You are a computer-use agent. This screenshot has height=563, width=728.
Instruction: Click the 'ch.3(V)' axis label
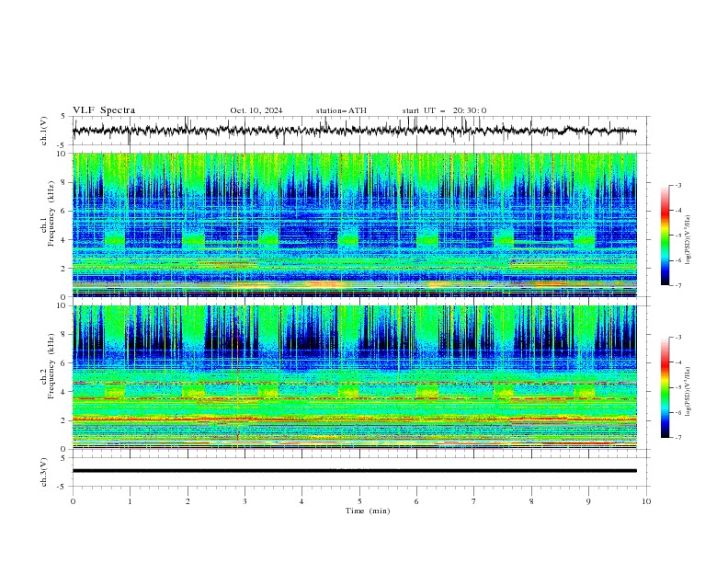44,472
